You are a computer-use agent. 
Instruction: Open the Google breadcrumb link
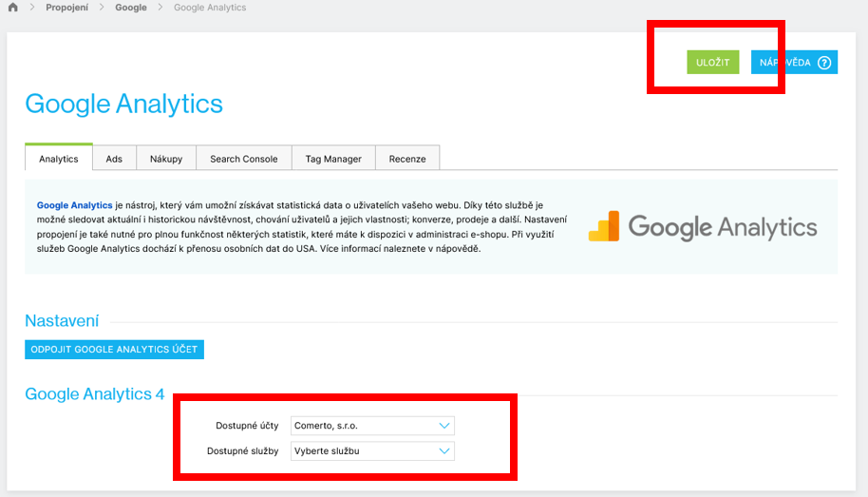[x=131, y=8]
